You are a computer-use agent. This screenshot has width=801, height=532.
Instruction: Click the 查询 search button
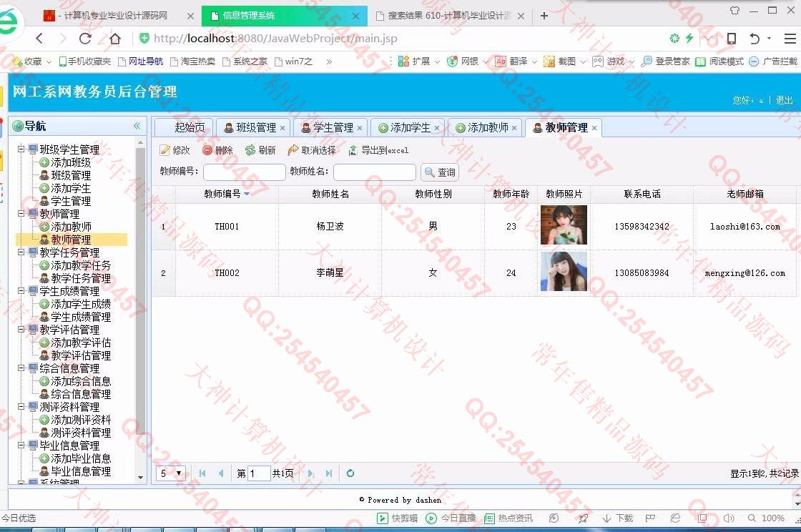coord(440,172)
